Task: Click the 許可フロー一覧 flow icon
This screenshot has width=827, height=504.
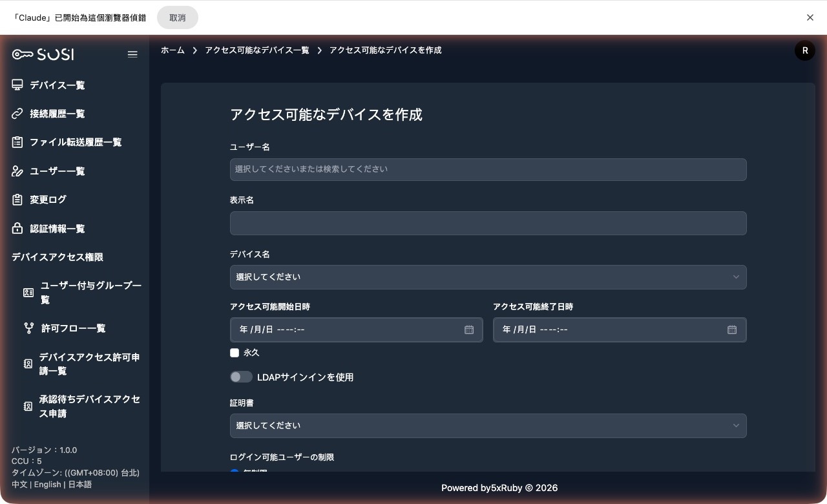Action: (x=28, y=328)
